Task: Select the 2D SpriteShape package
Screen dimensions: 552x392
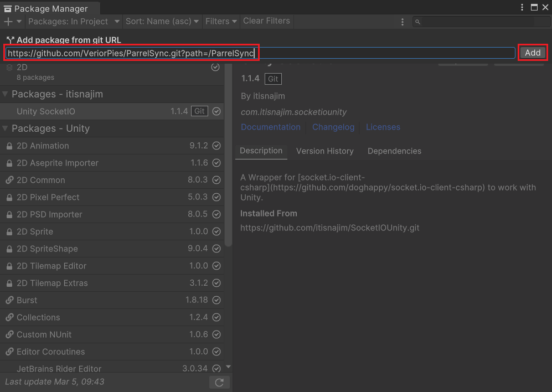Action: [112, 249]
